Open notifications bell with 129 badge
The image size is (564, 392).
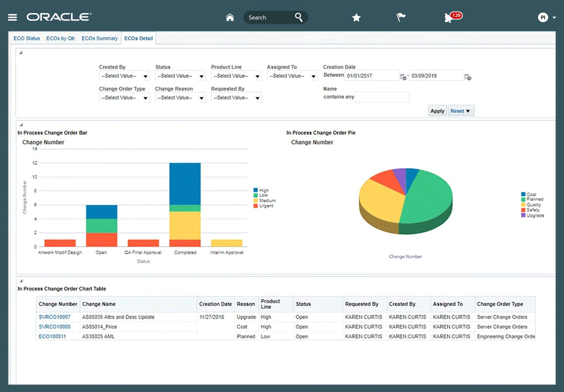[449, 18]
